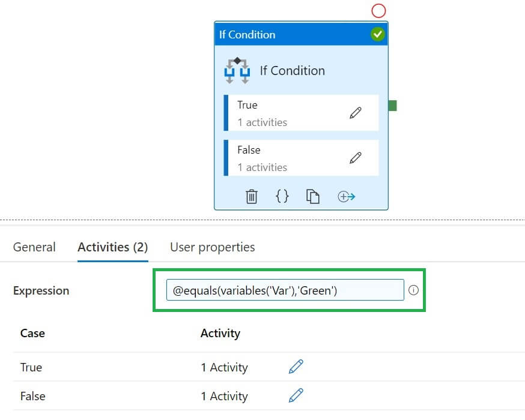Switch to the General tab
The width and height of the screenshot is (525, 420).
coord(34,247)
